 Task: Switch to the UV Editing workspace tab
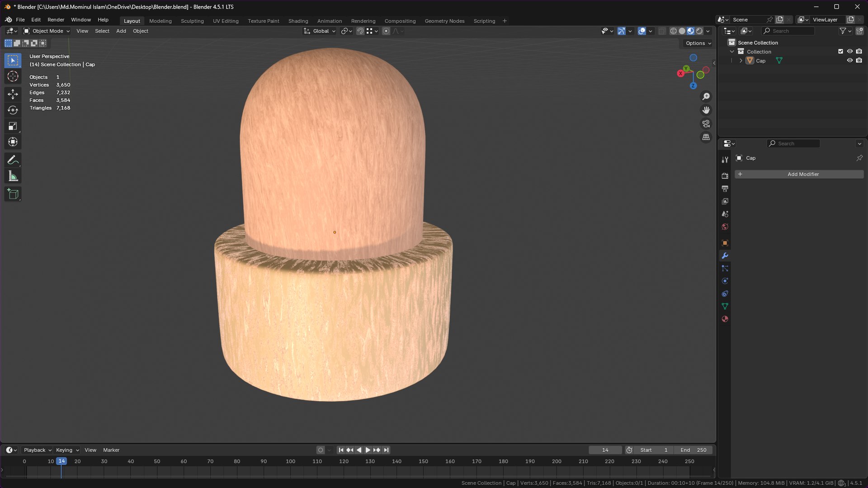226,21
